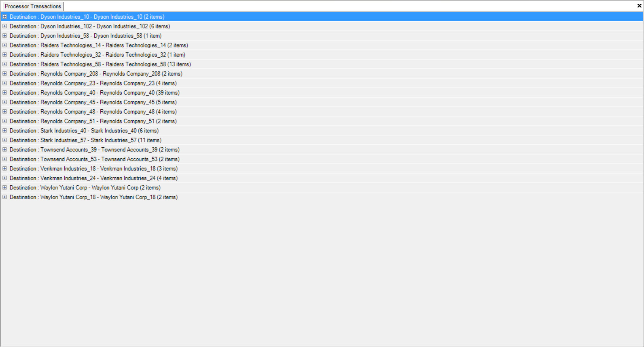Select row Reynolds Company_40 (39 items)
The image size is (644, 347).
click(322, 93)
